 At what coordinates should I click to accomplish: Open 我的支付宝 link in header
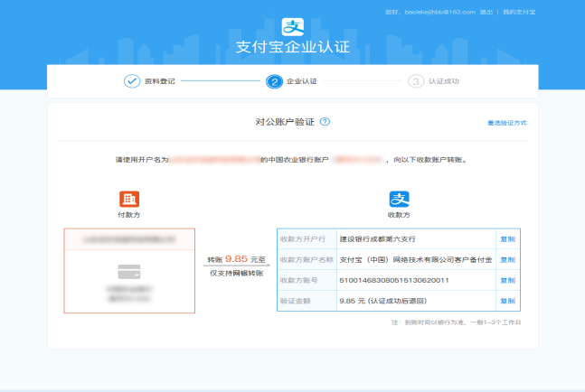pos(519,12)
